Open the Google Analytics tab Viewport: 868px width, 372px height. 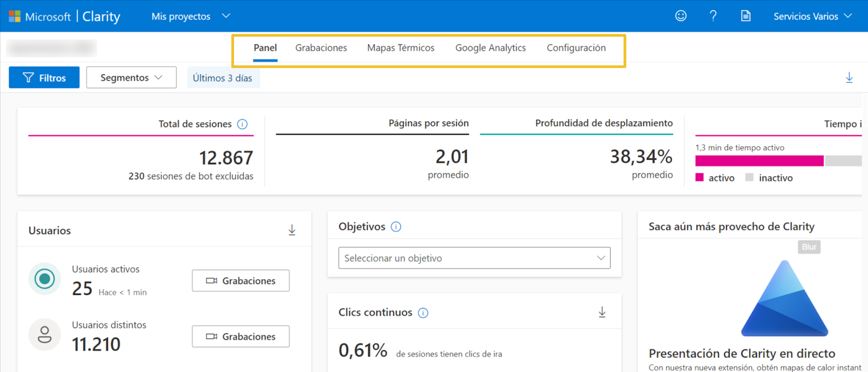pos(490,48)
